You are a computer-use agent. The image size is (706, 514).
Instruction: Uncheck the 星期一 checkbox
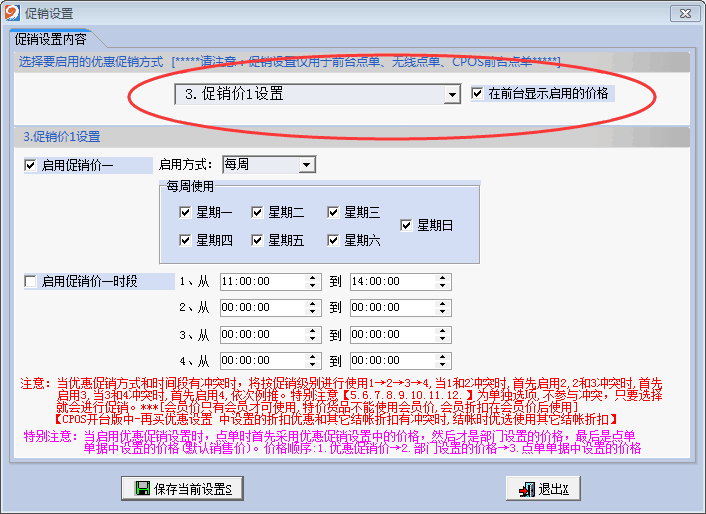coord(185,212)
